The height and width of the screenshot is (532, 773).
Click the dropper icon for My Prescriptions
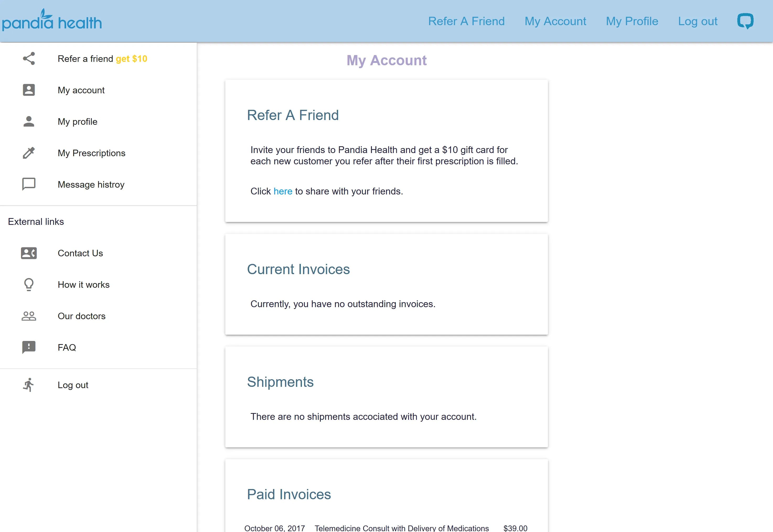(x=29, y=153)
